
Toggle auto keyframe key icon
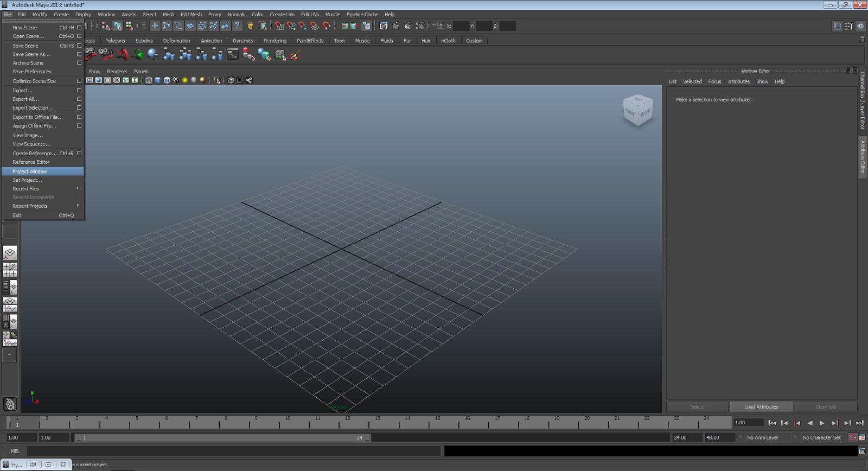click(x=852, y=437)
